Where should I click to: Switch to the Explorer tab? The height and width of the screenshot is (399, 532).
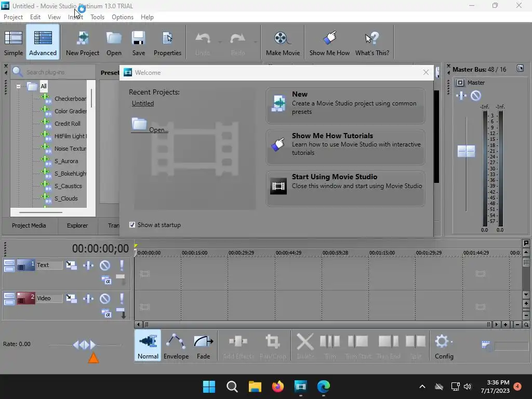(x=77, y=225)
